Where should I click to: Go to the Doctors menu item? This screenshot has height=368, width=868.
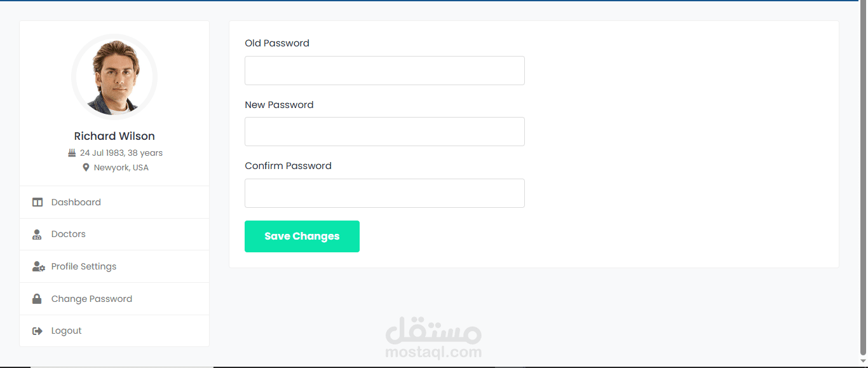click(69, 234)
